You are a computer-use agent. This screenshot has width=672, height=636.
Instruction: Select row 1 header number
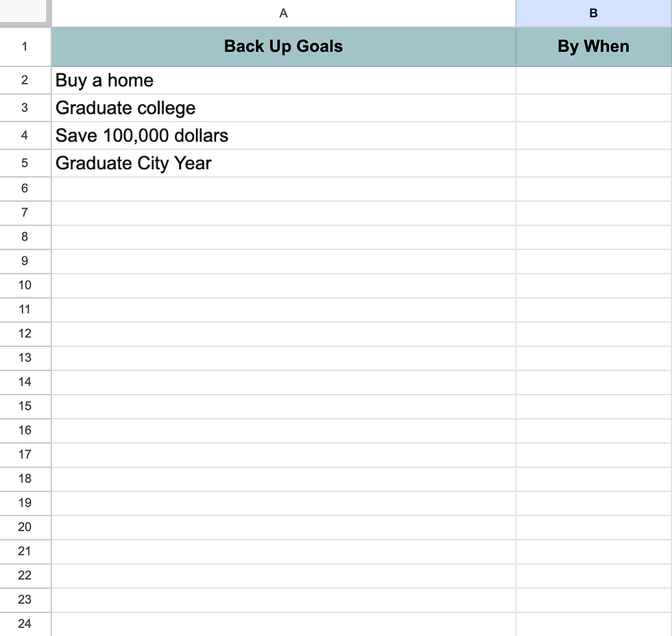point(25,46)
